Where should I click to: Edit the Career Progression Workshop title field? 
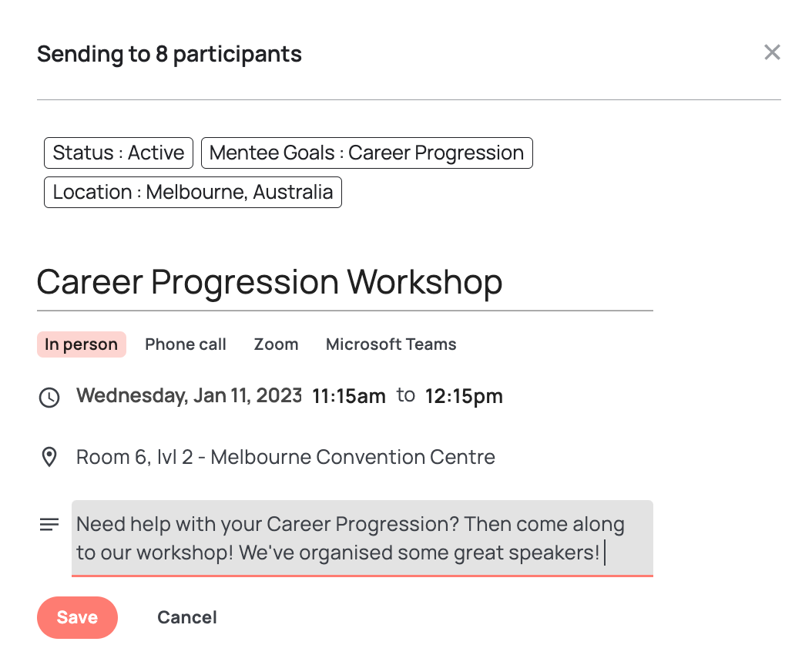click(345, 283)
